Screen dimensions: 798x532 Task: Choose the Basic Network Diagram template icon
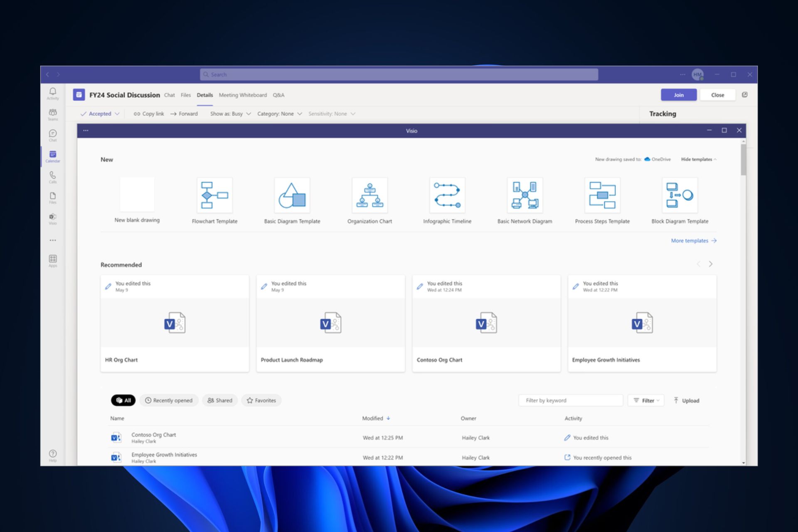click(525, 195)
